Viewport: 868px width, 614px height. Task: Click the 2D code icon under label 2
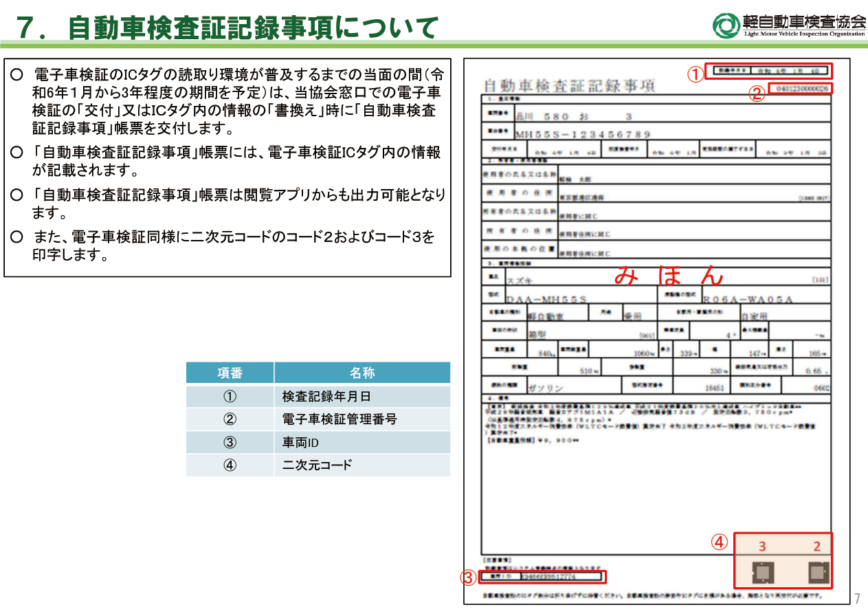click(817, 571)
